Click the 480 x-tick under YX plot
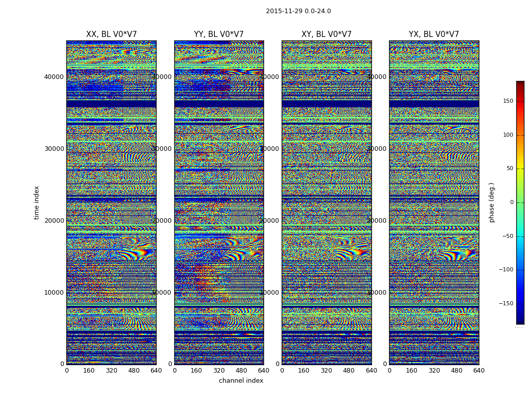 457,371
